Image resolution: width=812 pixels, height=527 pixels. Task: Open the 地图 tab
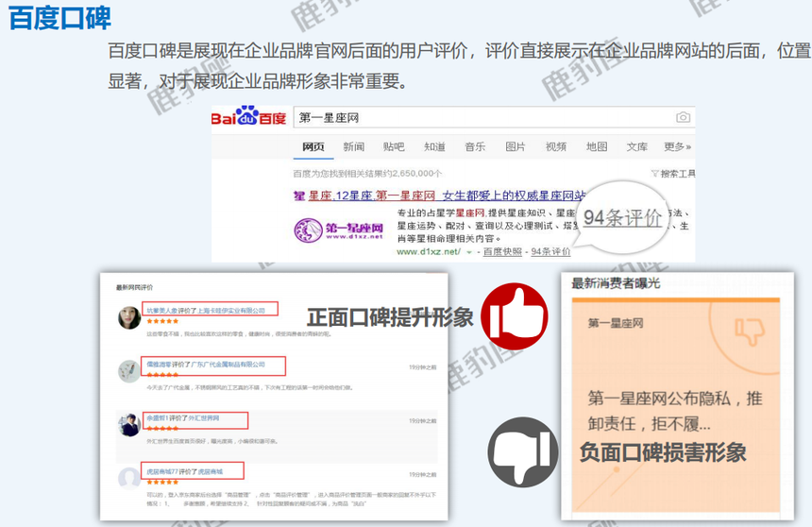click(x=597, y=146)
